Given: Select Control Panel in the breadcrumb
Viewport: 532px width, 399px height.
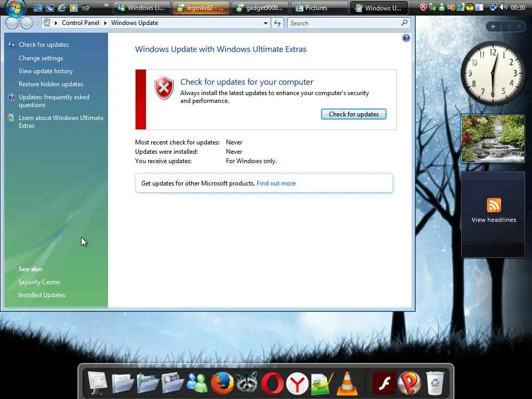Looking at the screenshot, I should coord(81,23).
